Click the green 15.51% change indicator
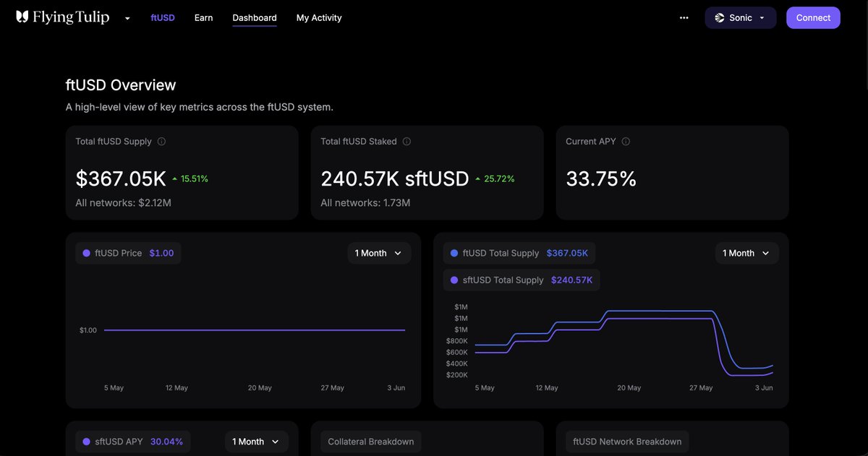The image size is (868, 456). click(190, 178)
